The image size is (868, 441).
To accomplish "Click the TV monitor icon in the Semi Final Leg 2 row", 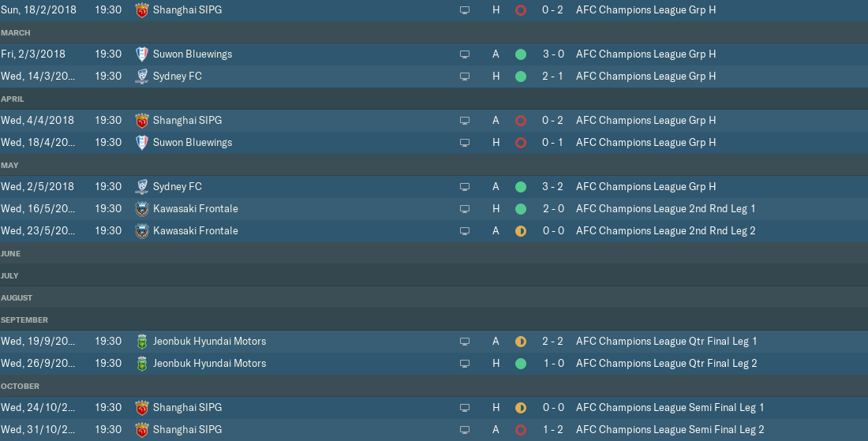I will 465,430.
